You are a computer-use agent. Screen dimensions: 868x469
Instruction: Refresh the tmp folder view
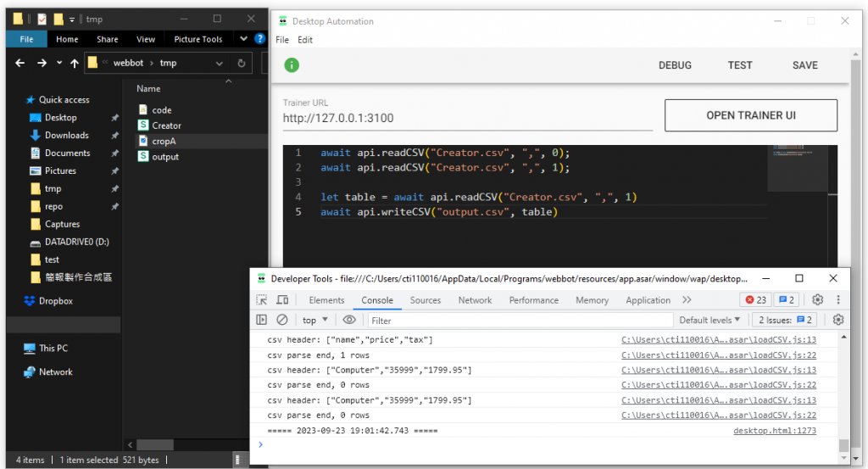(242, 63)
